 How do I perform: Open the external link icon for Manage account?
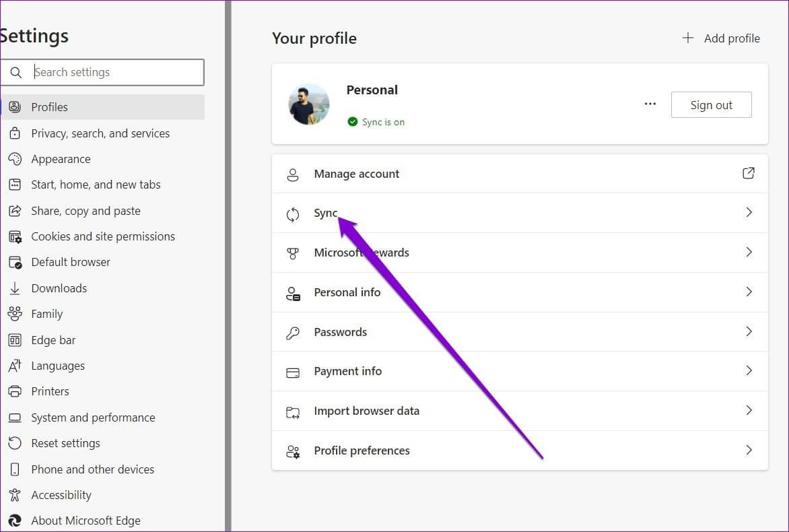tap(748, 173)
